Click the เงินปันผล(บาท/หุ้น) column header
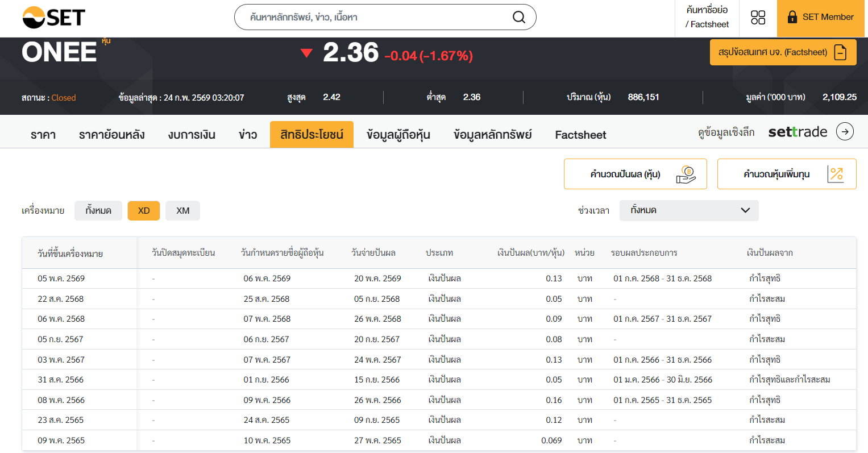Viewport: 868px width, 453px height. click(531, 253)
